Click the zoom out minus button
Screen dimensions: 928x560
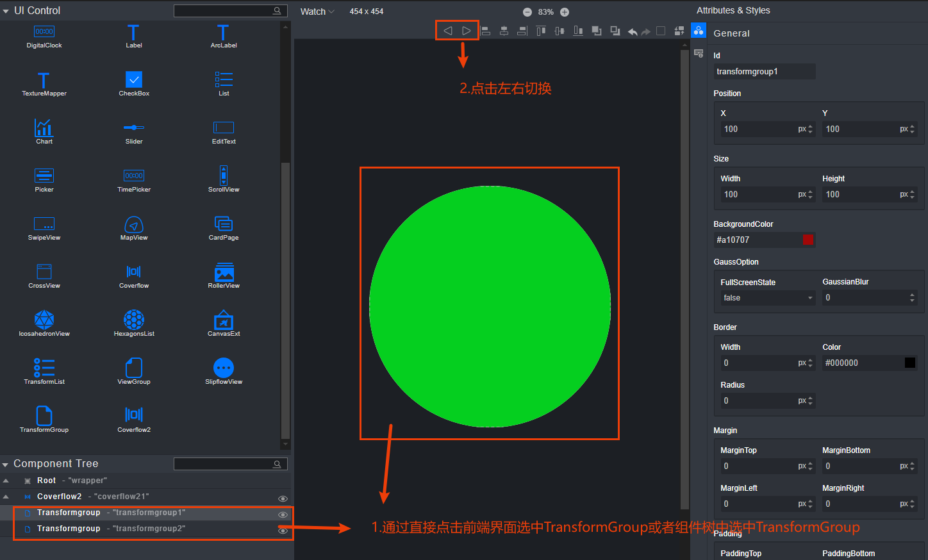(x=527, y=12)
